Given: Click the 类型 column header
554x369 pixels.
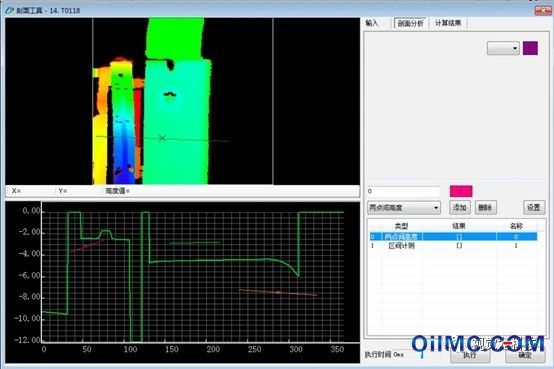Looking at the screenshot, I should tap(401, 226).
